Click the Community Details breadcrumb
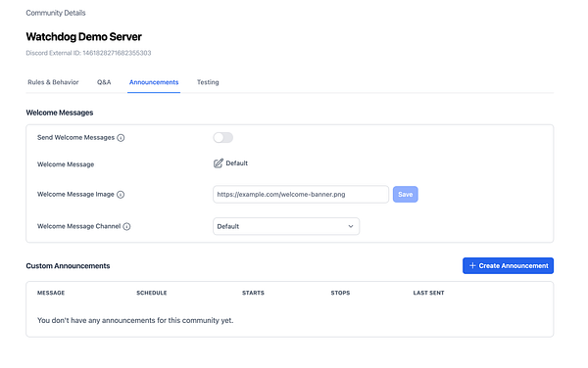The width and height of the screenshot is (588, 368). (x=56, y=13)
